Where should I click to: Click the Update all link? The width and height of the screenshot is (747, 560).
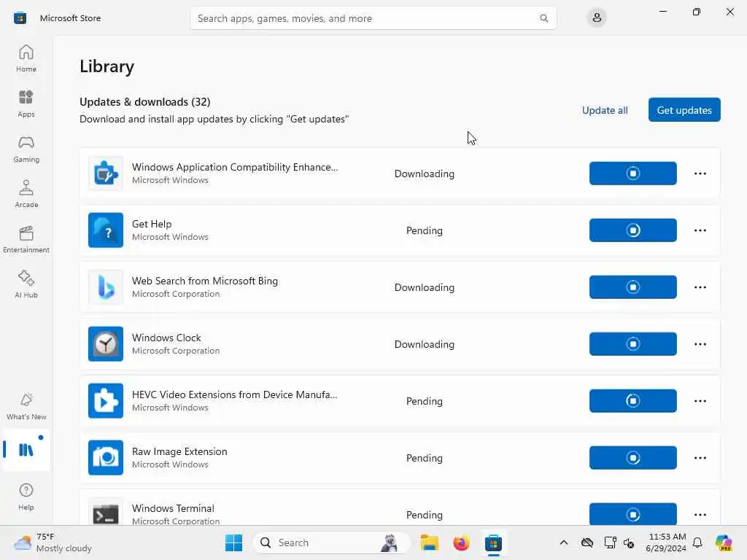pyautogui.click(x=605, y=110)
